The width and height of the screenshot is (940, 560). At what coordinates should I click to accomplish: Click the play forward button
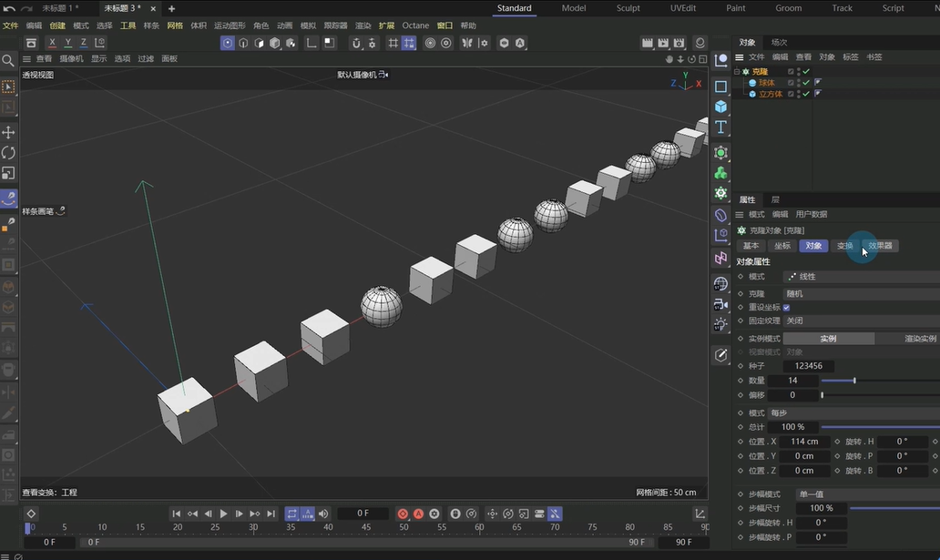point(223,514)
